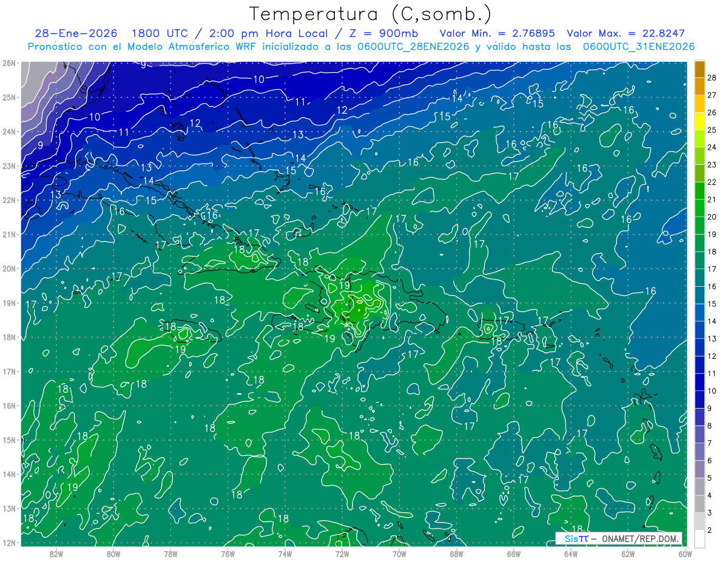Click the 14N latitude axis label

[9, 474]
